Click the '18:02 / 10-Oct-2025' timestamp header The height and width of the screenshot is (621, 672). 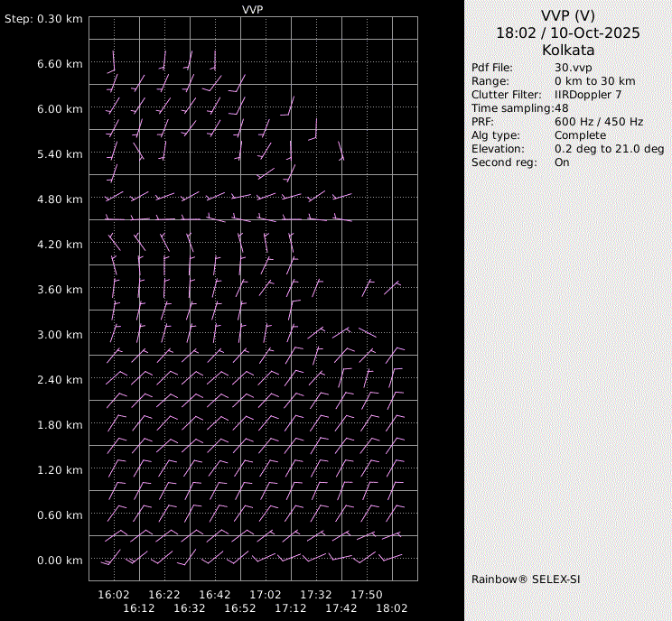coord(567,32)
